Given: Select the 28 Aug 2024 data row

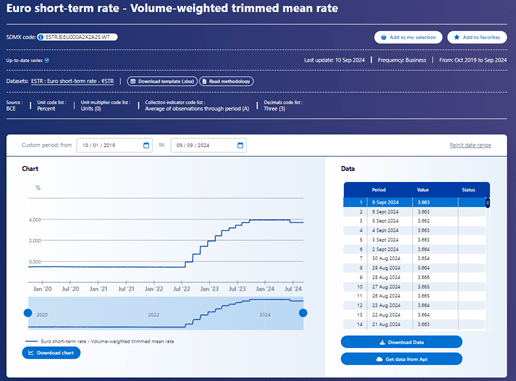Looking at the screenshot, I should [414, 277].
